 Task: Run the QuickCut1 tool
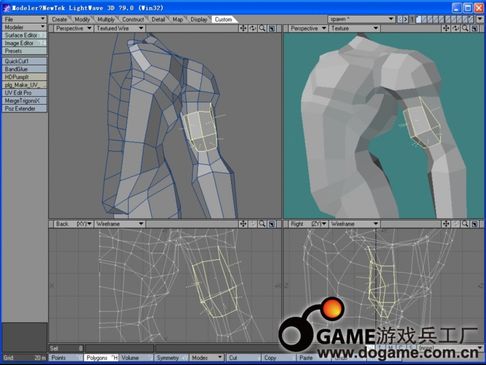pos(24,61)
